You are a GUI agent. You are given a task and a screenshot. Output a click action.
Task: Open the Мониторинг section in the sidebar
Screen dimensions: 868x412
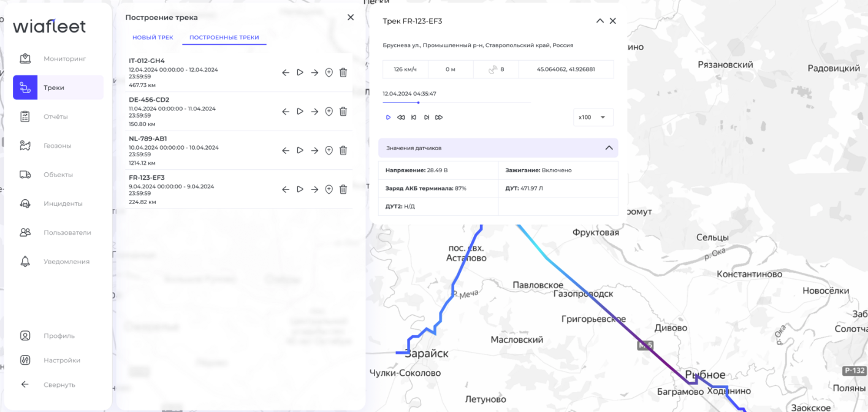click(x=58, y=58)
